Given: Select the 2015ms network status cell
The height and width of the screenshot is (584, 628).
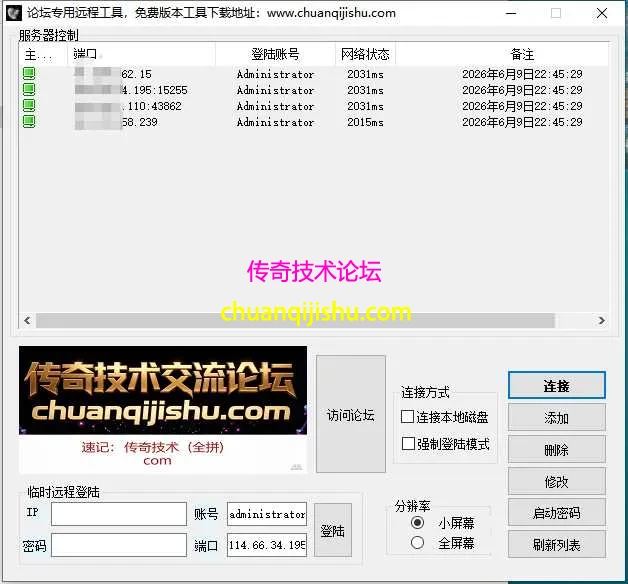Looking at the screenshot, I should click(x=365, y=122).
